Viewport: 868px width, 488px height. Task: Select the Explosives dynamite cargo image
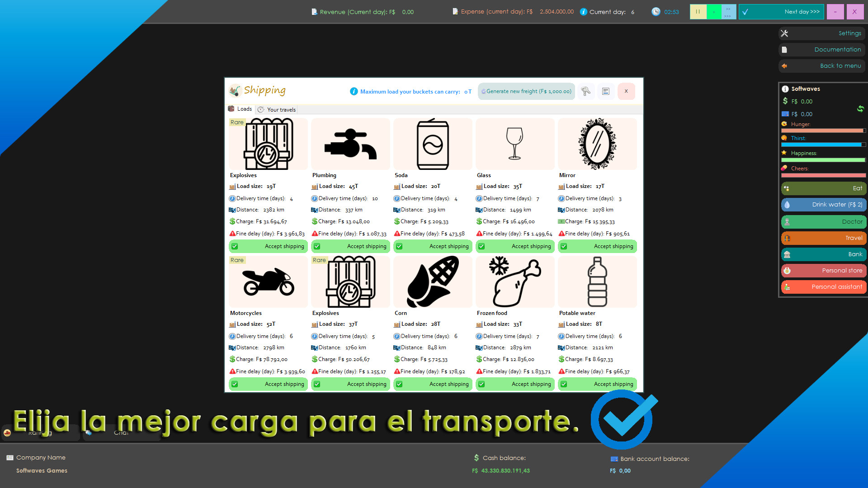(x=268, y=144)
